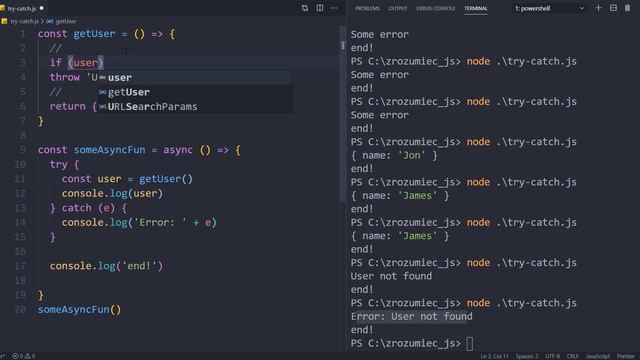Click 'User not found' line in terminal
The image size is (640, 360).
391,276
